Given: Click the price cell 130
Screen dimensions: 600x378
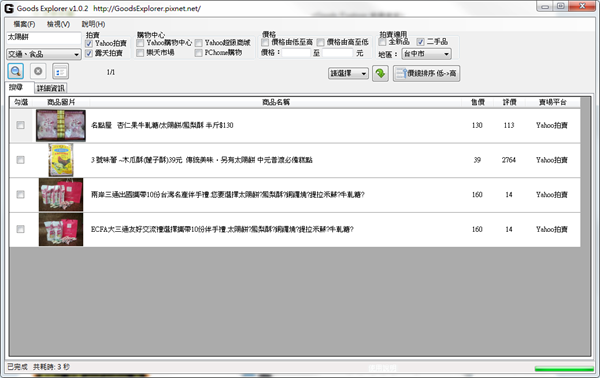Looking at the screenshot, I should tap(477, 125).
